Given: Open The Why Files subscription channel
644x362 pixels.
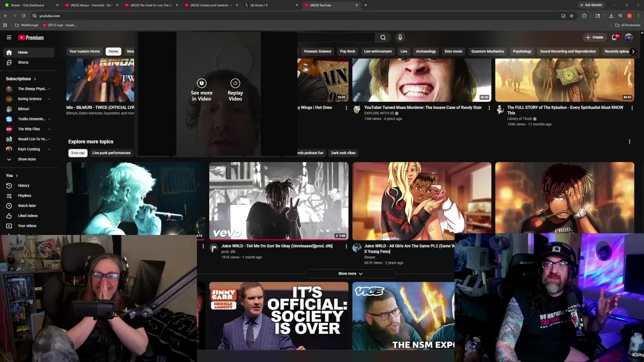Looking at the screenshot, I should tap(29, 129).
